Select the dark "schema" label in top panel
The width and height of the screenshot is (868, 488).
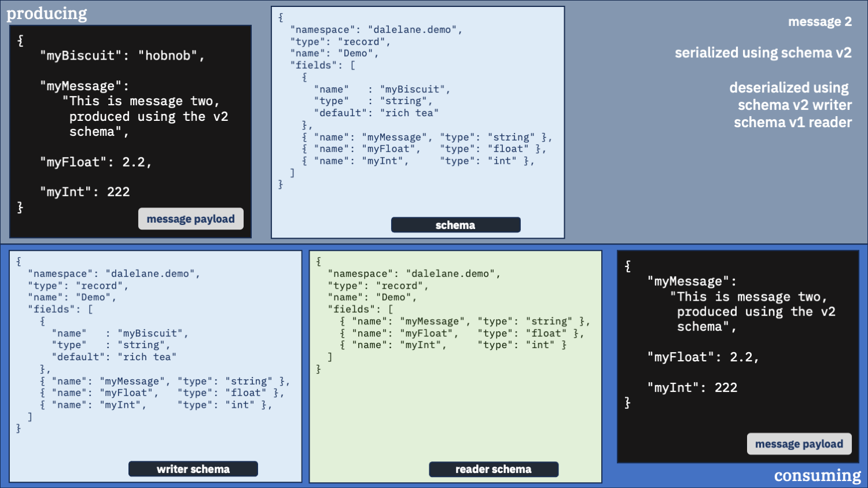(455, 225)
